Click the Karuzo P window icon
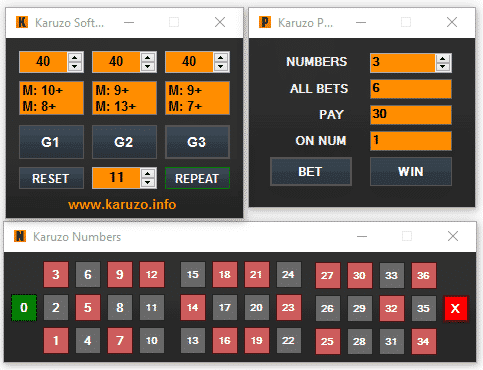The height and width of the screenshot is (370, 483). [x=265, y=23]
